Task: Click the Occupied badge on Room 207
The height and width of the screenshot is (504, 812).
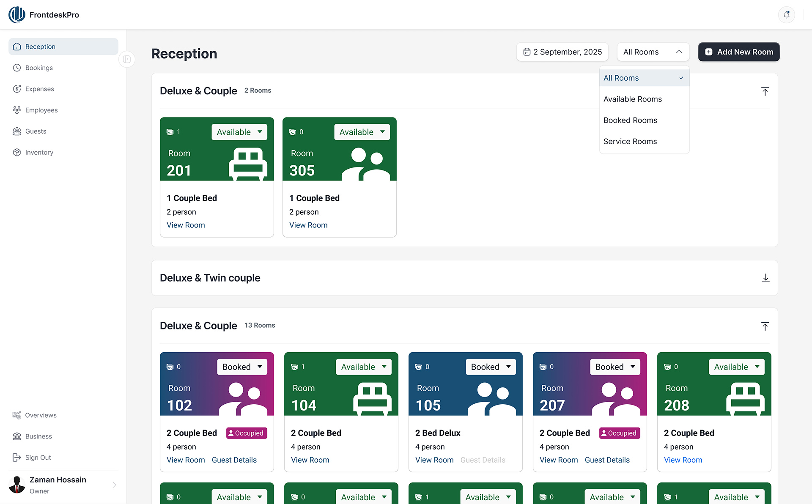Action: [619, 433]
